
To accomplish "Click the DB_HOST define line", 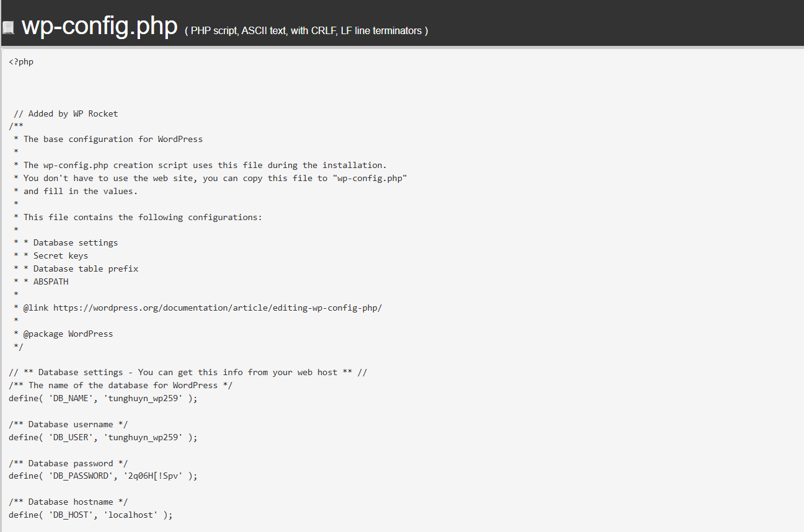I will [x=91, y=515].
